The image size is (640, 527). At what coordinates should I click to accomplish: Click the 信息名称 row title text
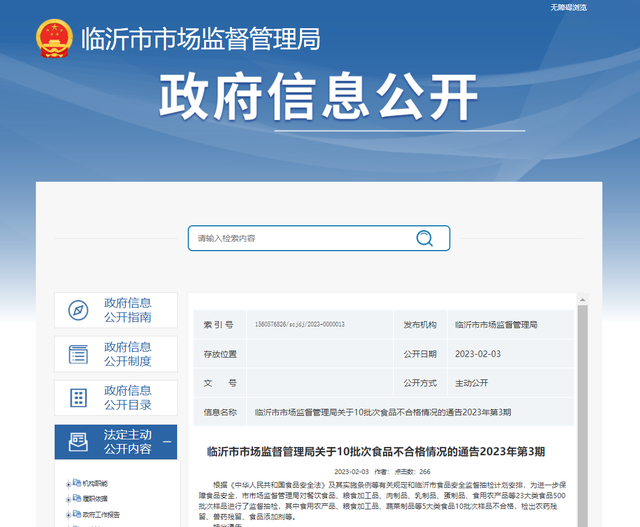coord(383,412)
